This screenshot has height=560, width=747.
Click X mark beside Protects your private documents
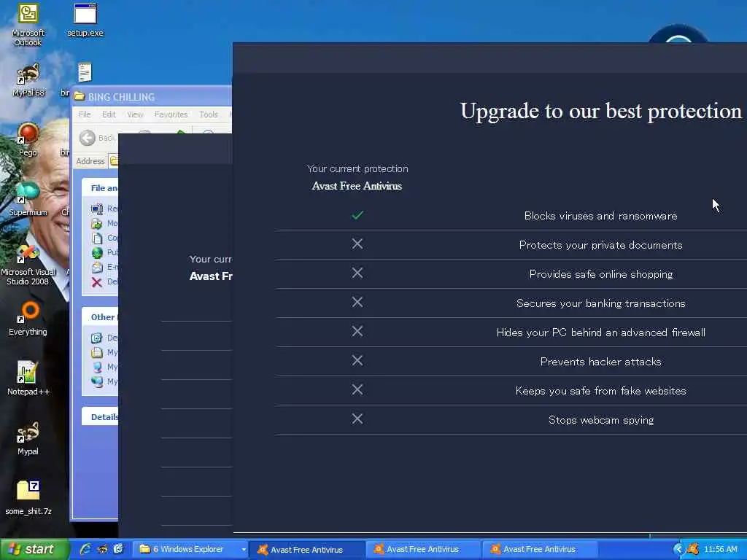click(357, 244)
